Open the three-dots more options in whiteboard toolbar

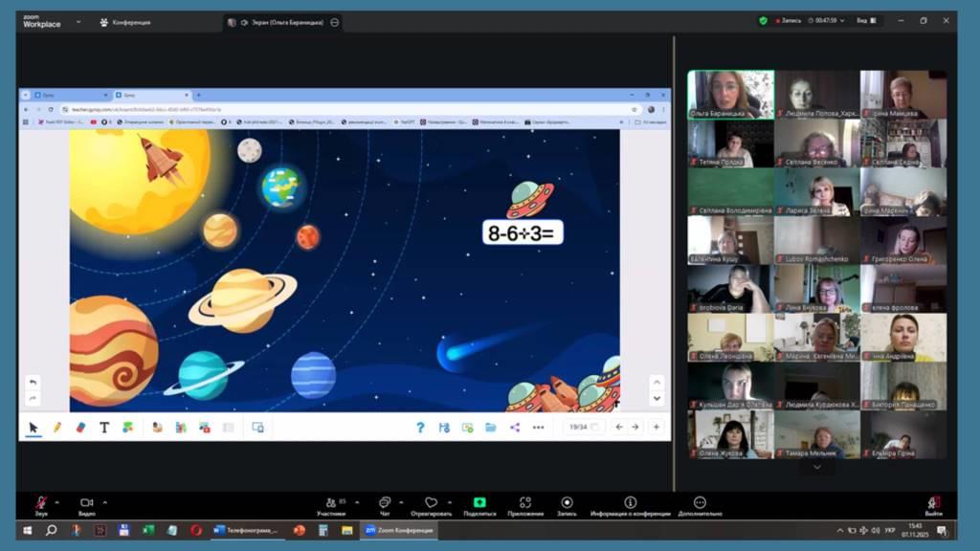coord(539,428)
